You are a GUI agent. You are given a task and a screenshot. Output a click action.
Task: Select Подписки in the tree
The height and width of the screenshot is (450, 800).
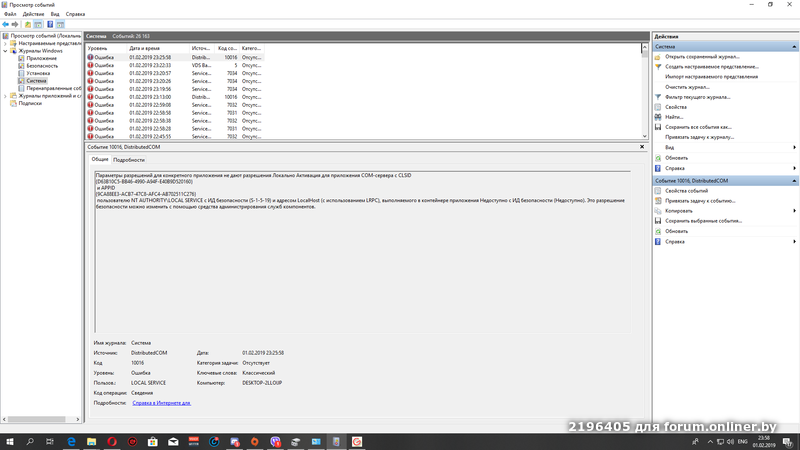(30, 103)
